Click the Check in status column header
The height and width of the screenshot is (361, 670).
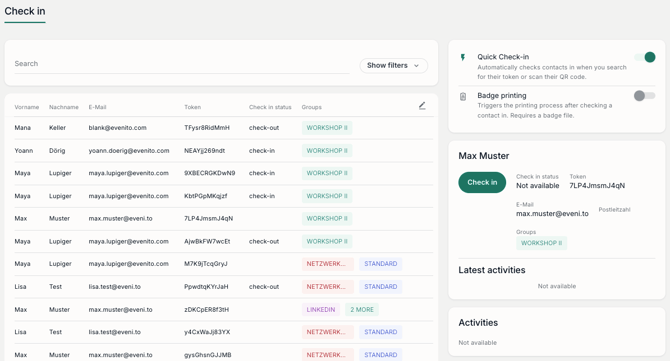[270, 107]
